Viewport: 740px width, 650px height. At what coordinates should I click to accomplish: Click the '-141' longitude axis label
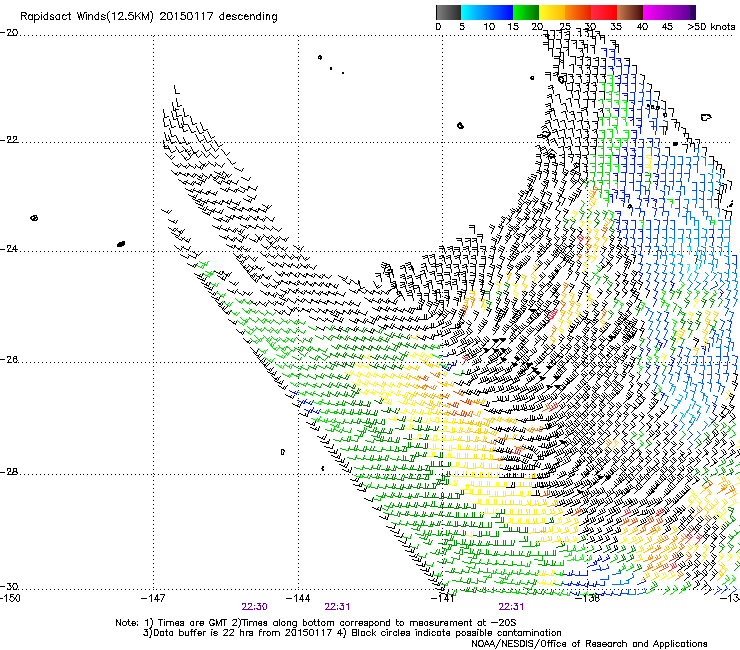443,599
